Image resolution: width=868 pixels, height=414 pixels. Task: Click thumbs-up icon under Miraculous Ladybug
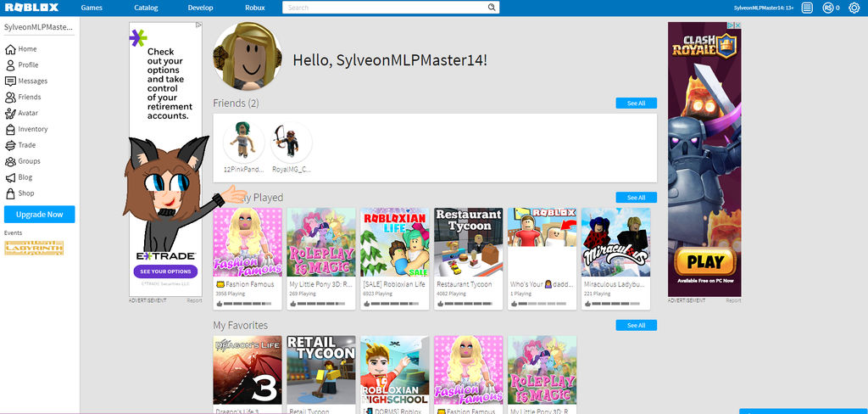(587, 305)
